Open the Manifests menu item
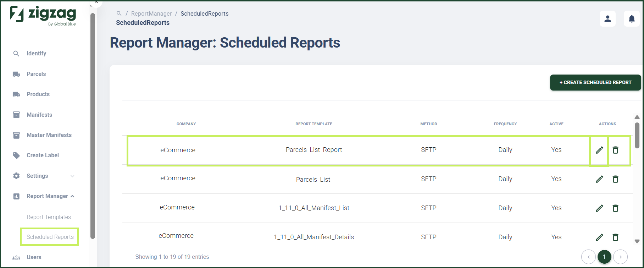The height and width of the screenshot is (268, 644). [x=39, y=115]
